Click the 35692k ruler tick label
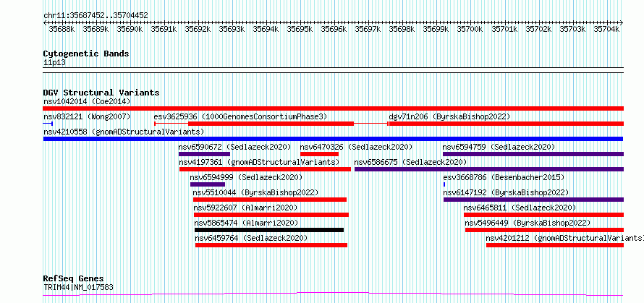The height and width of the screenshot is (303, 644). point(198,29)
